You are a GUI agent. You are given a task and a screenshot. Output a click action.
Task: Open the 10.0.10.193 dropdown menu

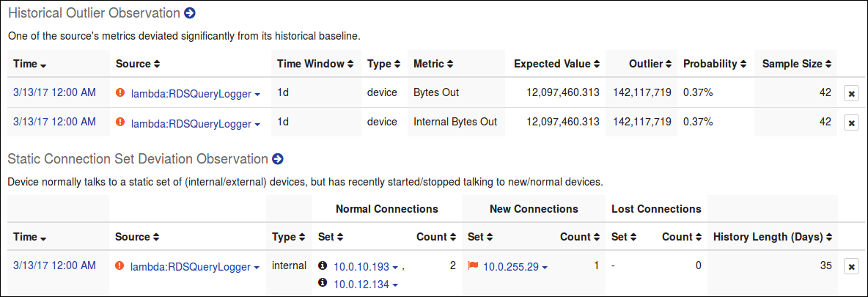click(x=395, y=268)
